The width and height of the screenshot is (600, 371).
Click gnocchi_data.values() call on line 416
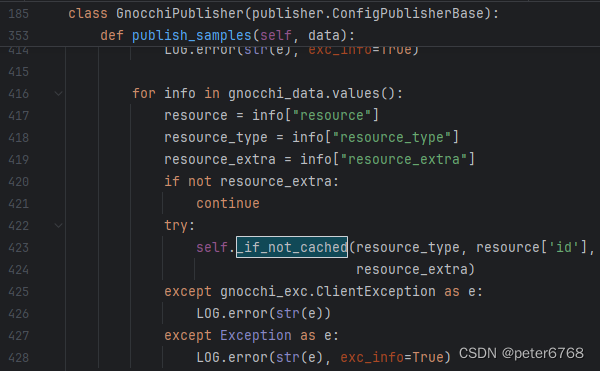pos(315,93)
